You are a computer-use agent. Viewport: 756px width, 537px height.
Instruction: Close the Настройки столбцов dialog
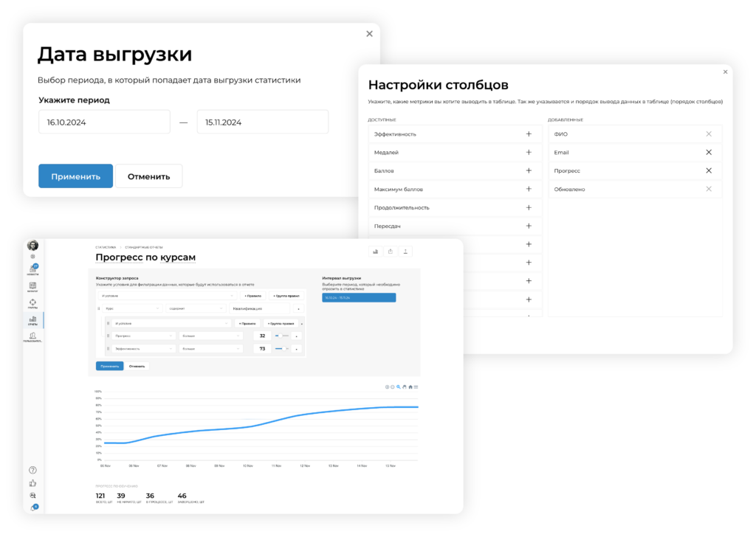tap(725, 72)
